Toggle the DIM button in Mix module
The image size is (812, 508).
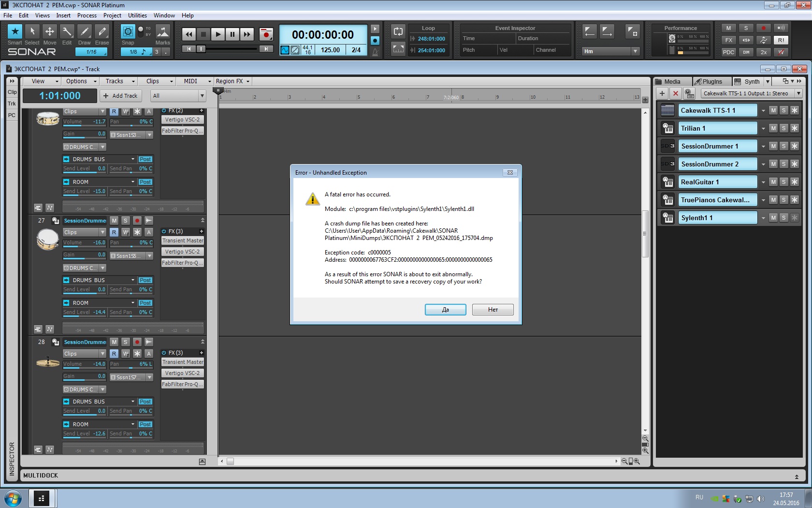coord(746,52)
